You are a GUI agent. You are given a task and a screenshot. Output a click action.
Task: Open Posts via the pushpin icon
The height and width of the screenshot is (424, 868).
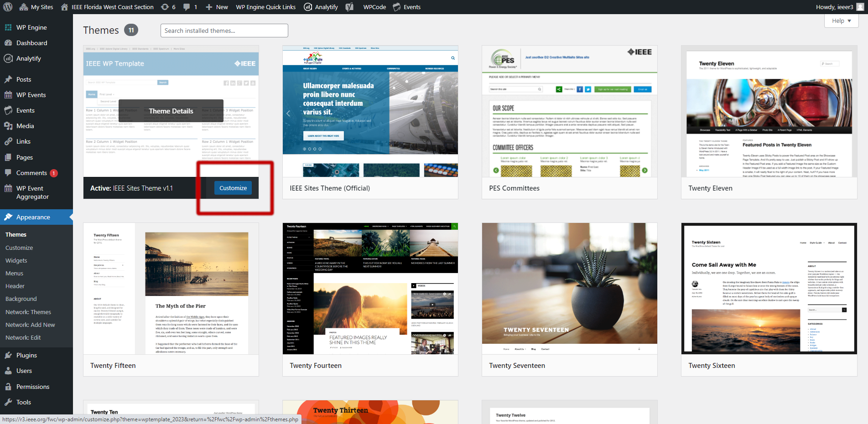tap(10, 79)
